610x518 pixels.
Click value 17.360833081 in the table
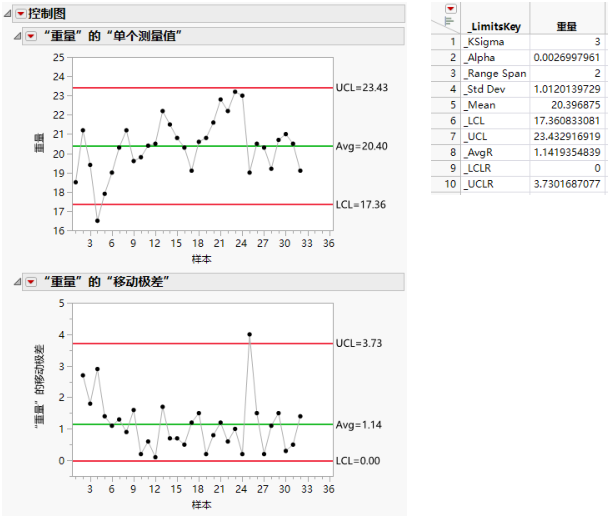567,121
